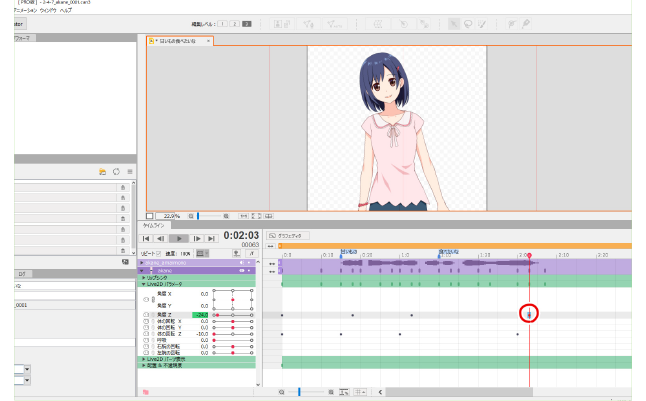Screen dimensions: 646x401
Task: Expand the リップシンク group
Action: click(x=144, y=278)
